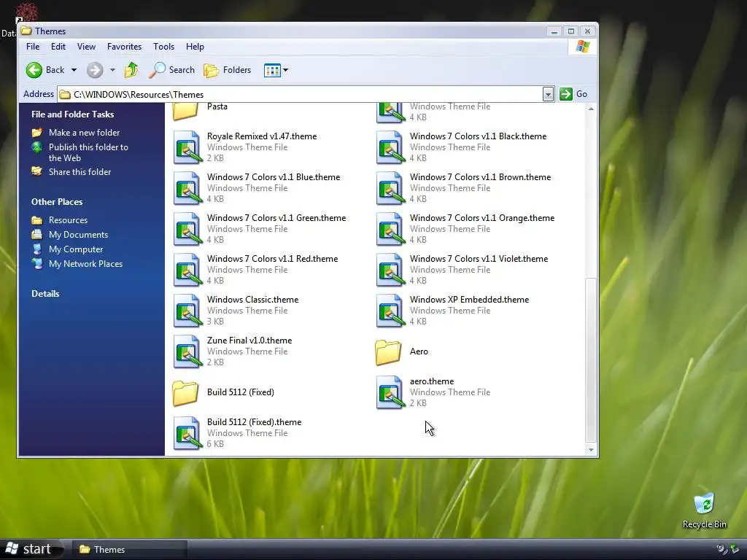747x560 pixels.
Task: Click the Share this folder icon
Action: 36,171
